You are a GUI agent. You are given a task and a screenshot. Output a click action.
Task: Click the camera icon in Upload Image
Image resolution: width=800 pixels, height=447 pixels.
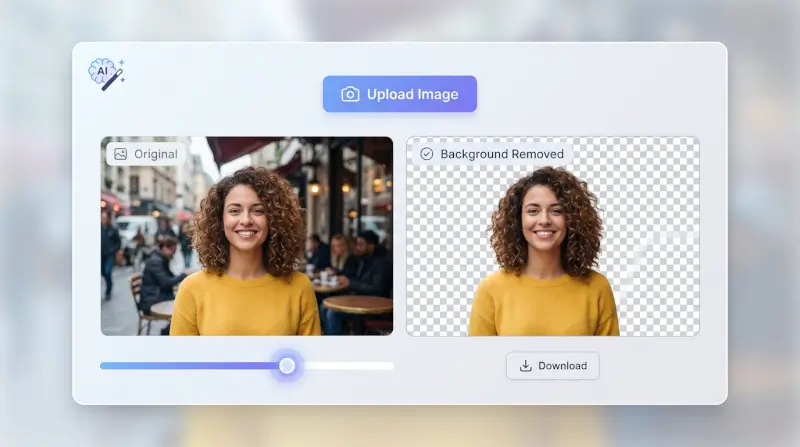pyautogui.click(x=350, y=94)
